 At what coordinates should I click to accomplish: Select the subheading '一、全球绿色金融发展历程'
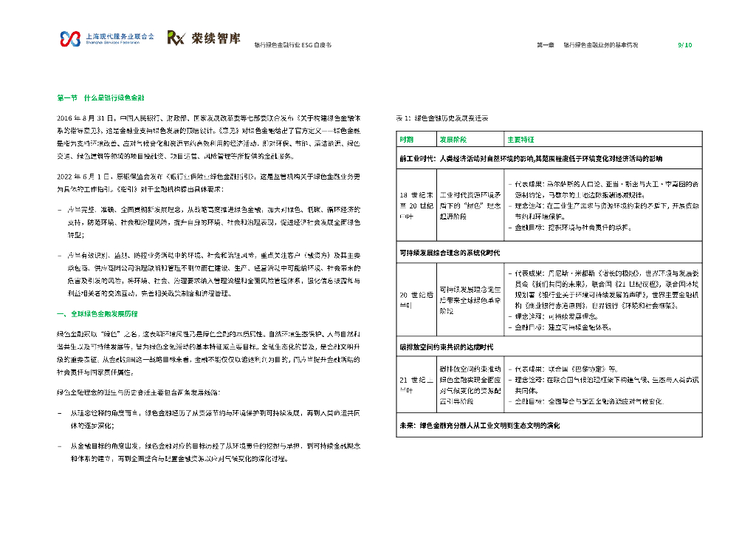pos(97,314)
